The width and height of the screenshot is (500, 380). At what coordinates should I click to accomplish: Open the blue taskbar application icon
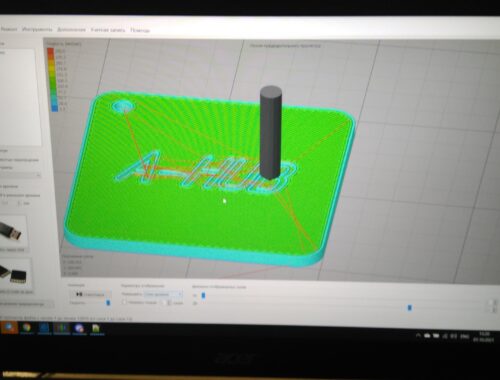click(44, 328)
